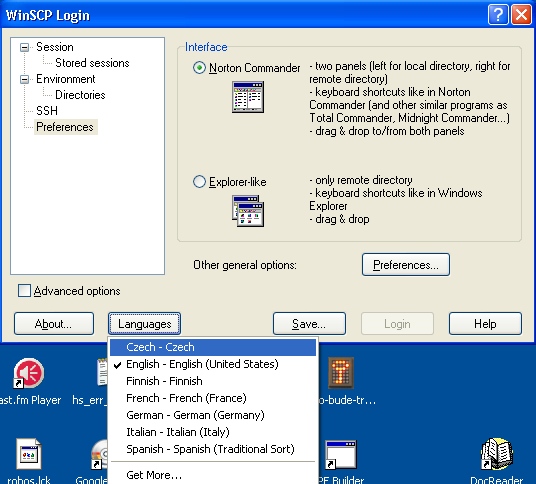Choose Spanish (Traditional Sort) language
Image resolution: width=536 pixels, height=484 pixels.
213,449
